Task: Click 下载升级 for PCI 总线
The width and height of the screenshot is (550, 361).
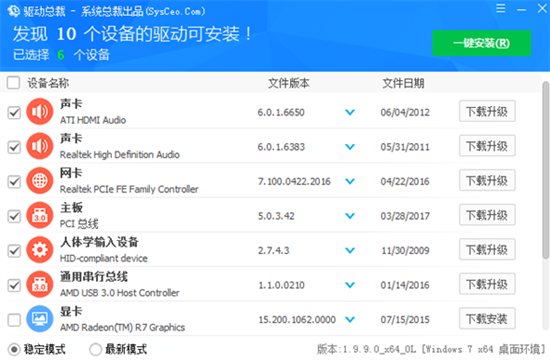Action: [x=487, y=215]
